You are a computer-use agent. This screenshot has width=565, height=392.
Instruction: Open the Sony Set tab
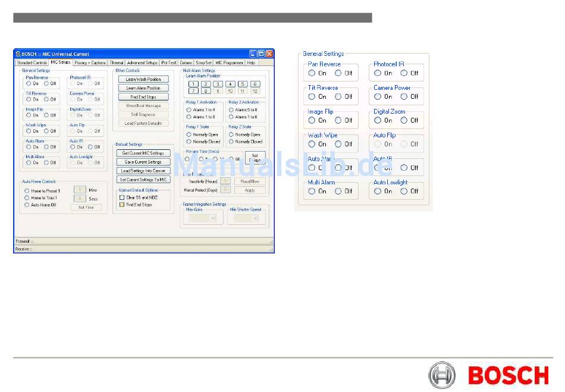203,62
